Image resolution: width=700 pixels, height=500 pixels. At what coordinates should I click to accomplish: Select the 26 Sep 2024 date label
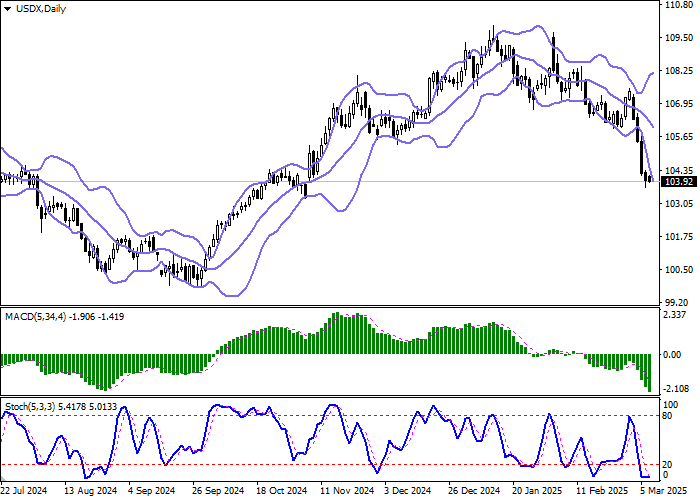pos(220,491)
